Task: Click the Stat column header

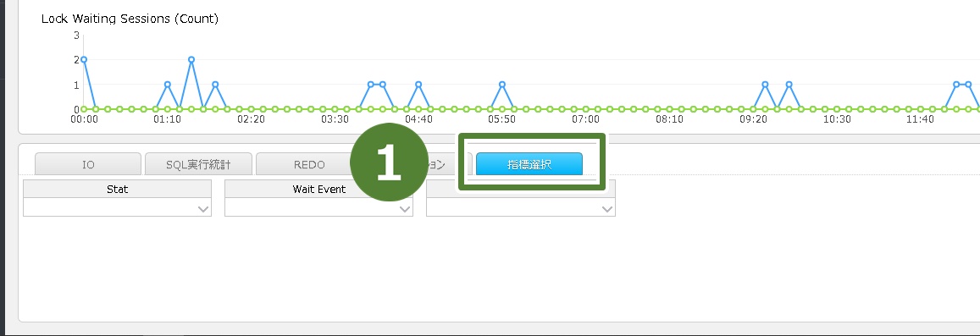Action: [118, 189]
